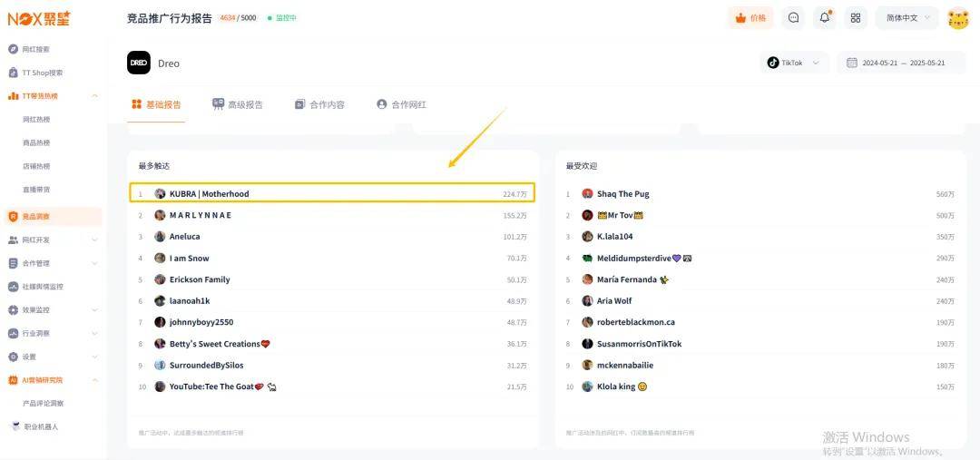Click the notification bell icon

tap(825, 18)
